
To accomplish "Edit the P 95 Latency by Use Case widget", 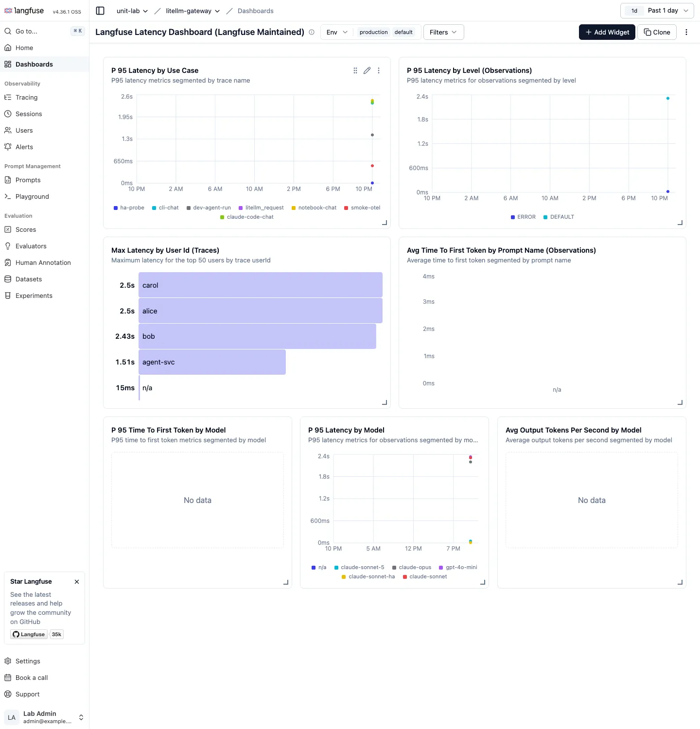I will point(367,70).
